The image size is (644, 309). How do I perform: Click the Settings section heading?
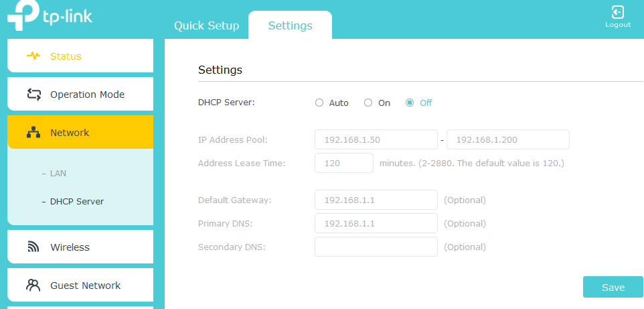tap(220, 70)
